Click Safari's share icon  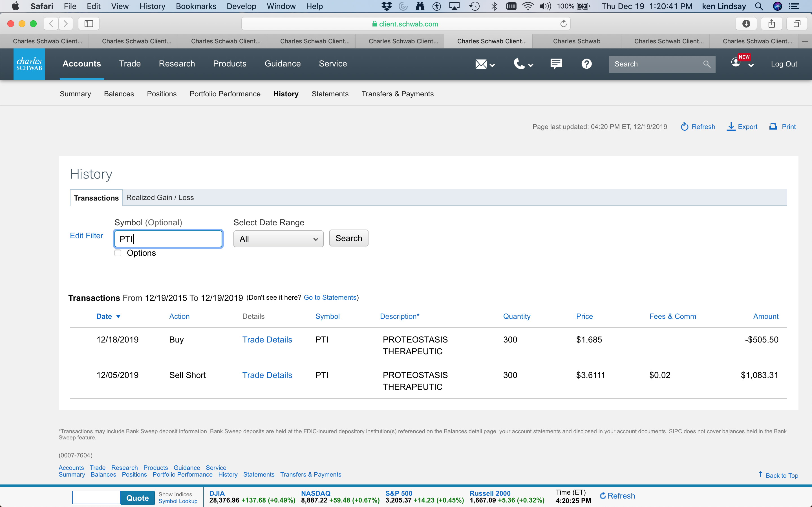coord(771,24)
